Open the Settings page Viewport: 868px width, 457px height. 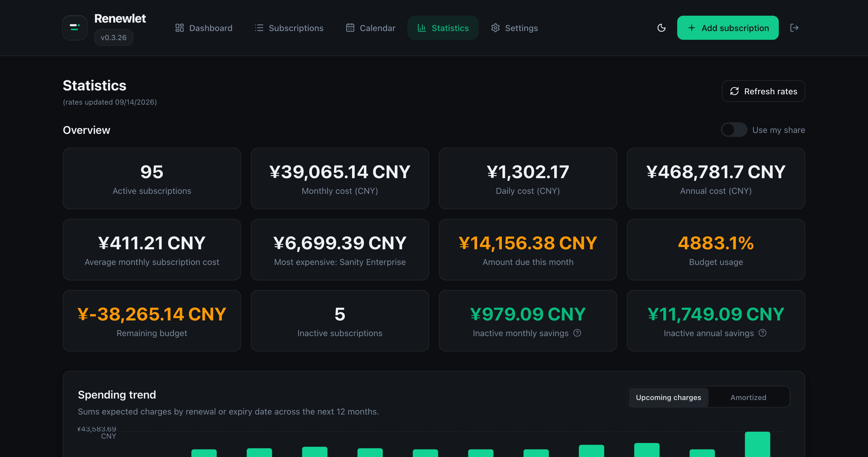(x=514, y=28)
